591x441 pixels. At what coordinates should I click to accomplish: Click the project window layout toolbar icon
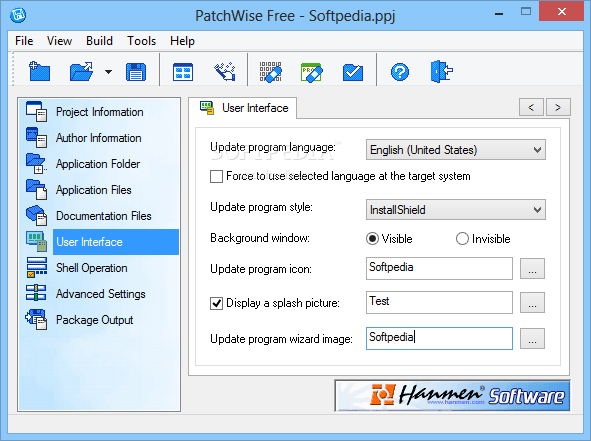click(x=183, y=72)
